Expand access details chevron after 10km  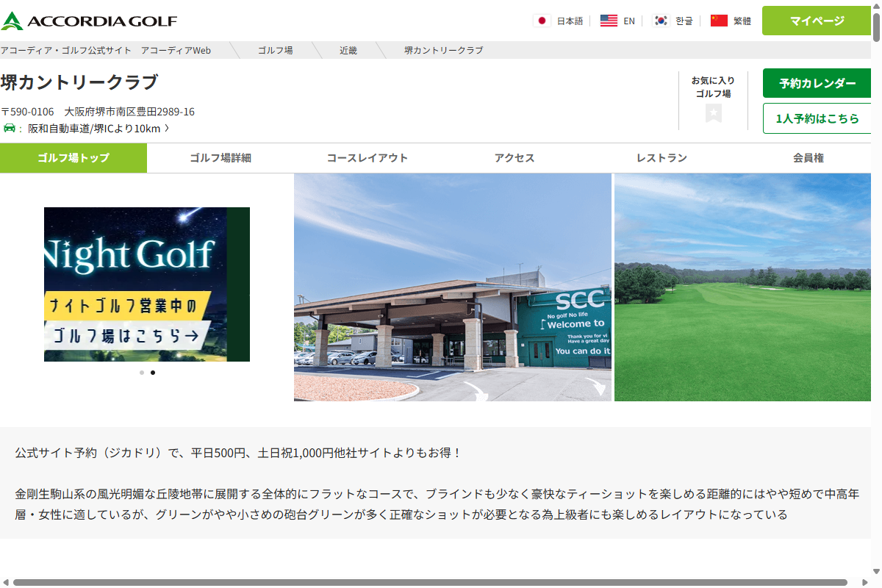point(167,129)
